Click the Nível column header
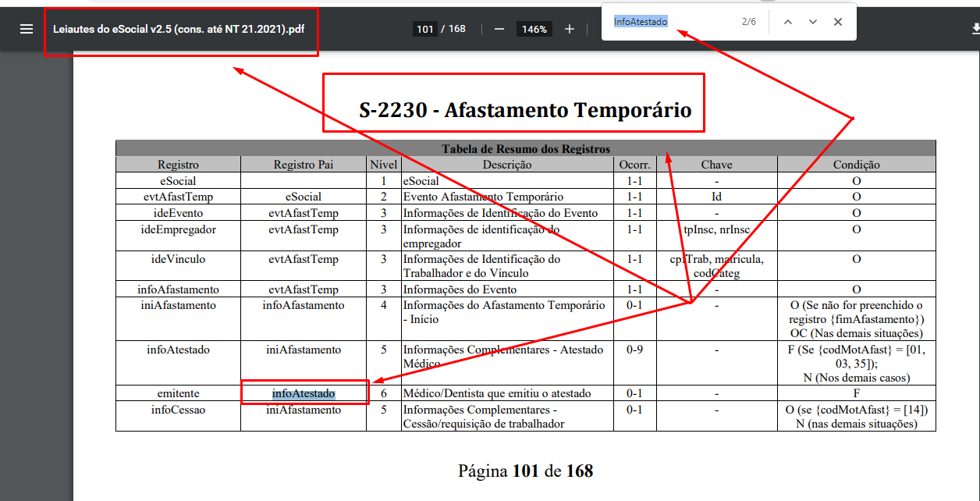Viewport: 980px width, 501px height. [383, 165]
